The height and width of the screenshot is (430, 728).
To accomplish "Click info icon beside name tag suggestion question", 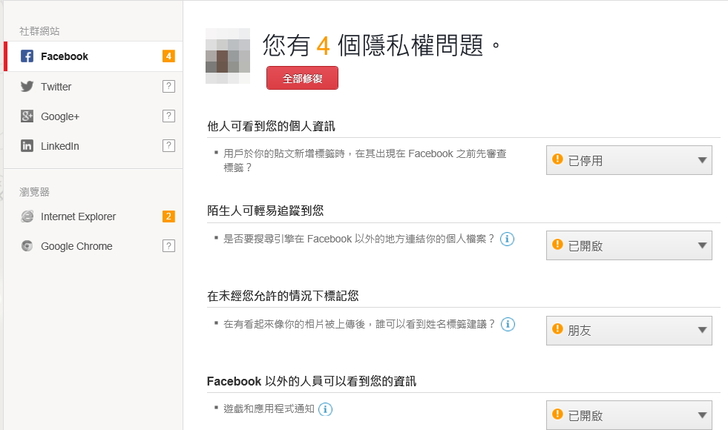I will click(508, 324).
